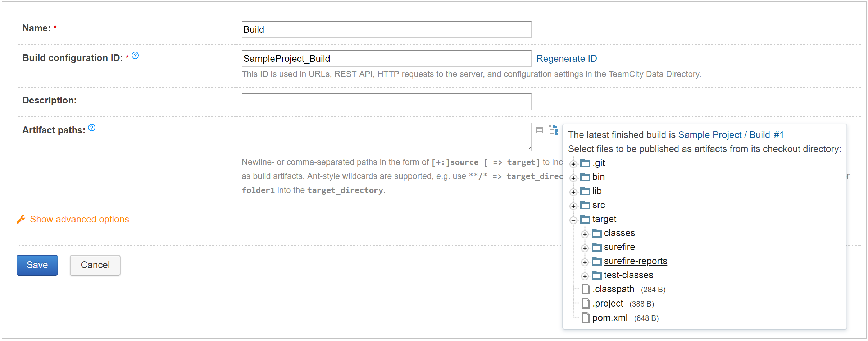Image resolution: width=868 pixels, height=341 pixels.
Task: Expand the surefire-reports folder node
Action: (585, 262)
